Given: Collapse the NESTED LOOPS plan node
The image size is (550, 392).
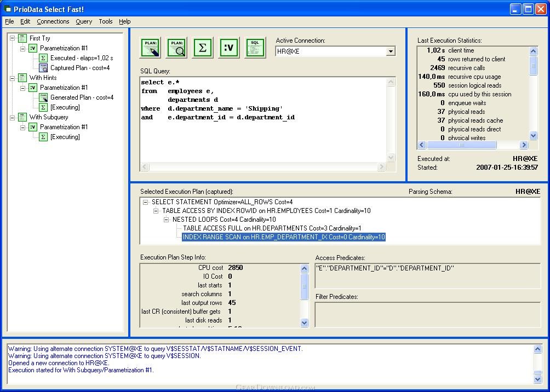Looking at the screenshot, I should pos(167,220).
